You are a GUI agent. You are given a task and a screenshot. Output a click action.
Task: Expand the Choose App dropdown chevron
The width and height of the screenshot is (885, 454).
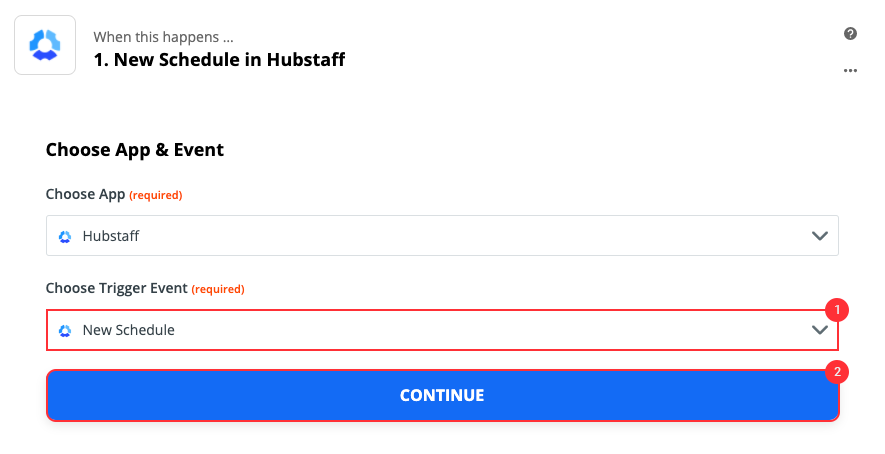point(819,237)
